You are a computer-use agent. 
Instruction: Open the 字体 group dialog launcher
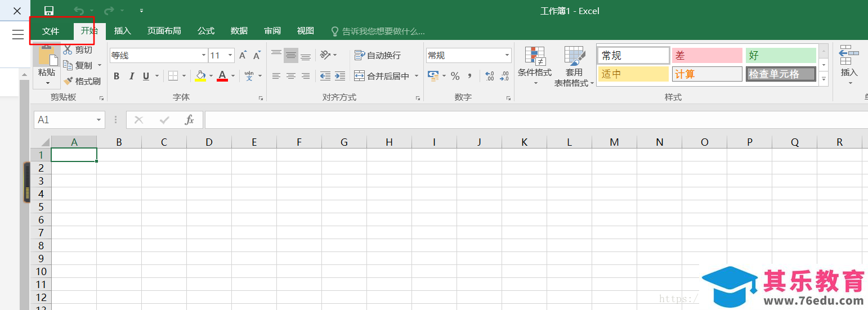tap(261, 98)
